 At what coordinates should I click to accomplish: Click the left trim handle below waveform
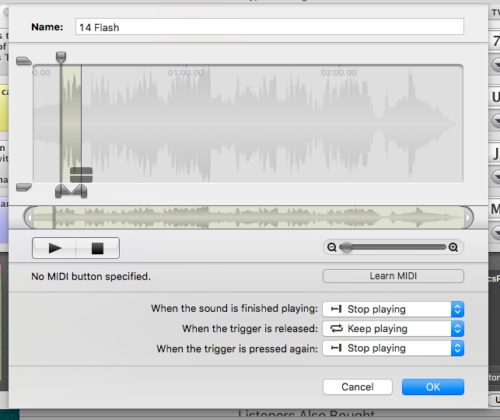tap(62, 191)
